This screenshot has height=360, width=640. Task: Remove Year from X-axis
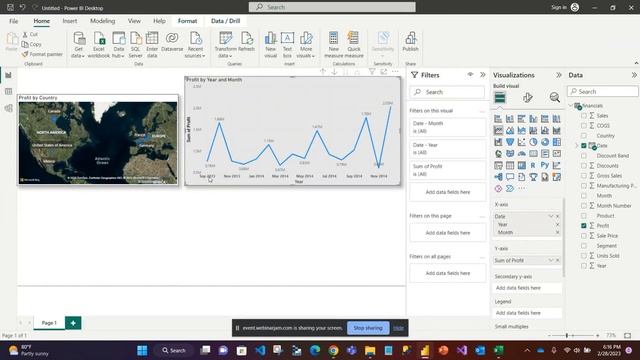click(558, 224)
